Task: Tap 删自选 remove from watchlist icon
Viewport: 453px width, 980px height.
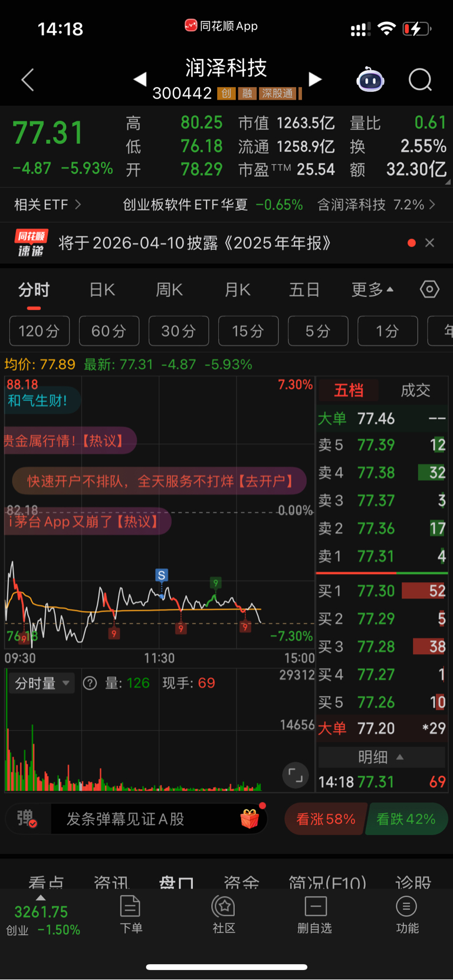Action: [x=315, y=915]
